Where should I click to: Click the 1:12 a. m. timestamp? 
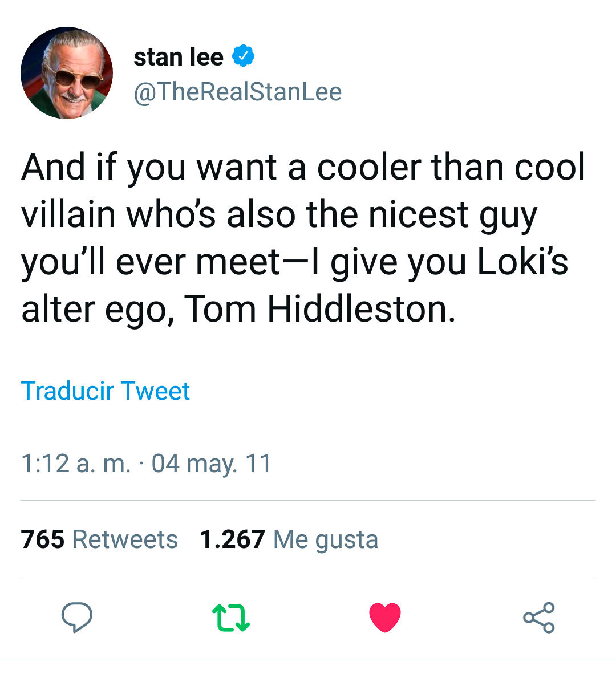[x=76, y=463]
